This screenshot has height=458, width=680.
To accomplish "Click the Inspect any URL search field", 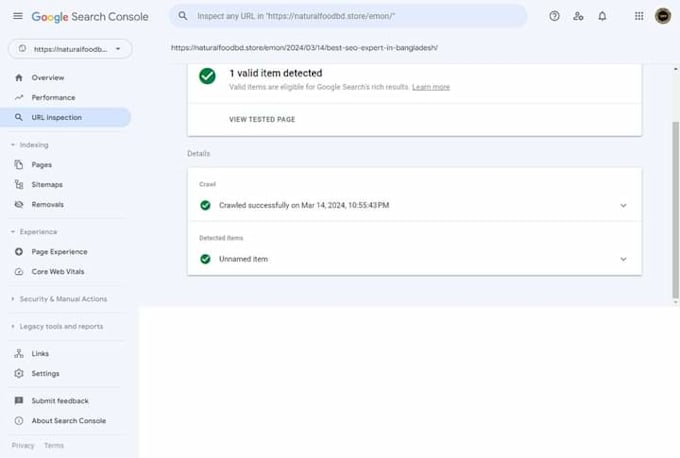I will coord(348,16).
